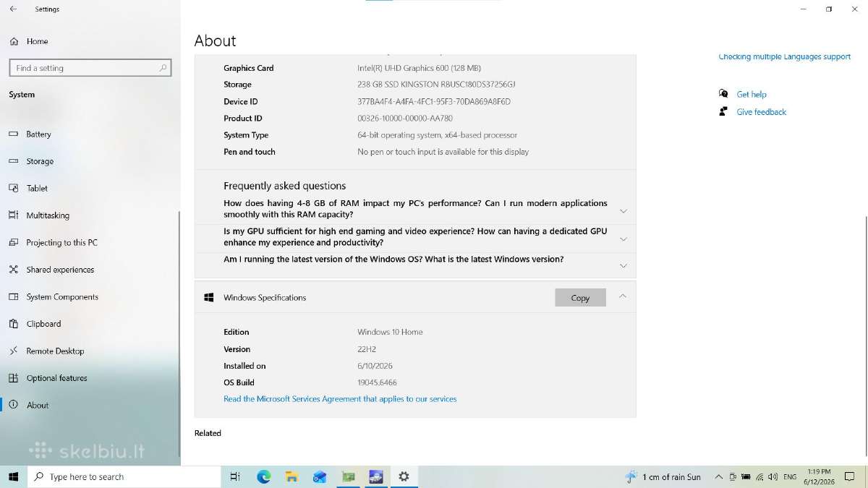868x488 pixels.
Task: Open the weather rain forecast widget
Action: tap(663, 476)
